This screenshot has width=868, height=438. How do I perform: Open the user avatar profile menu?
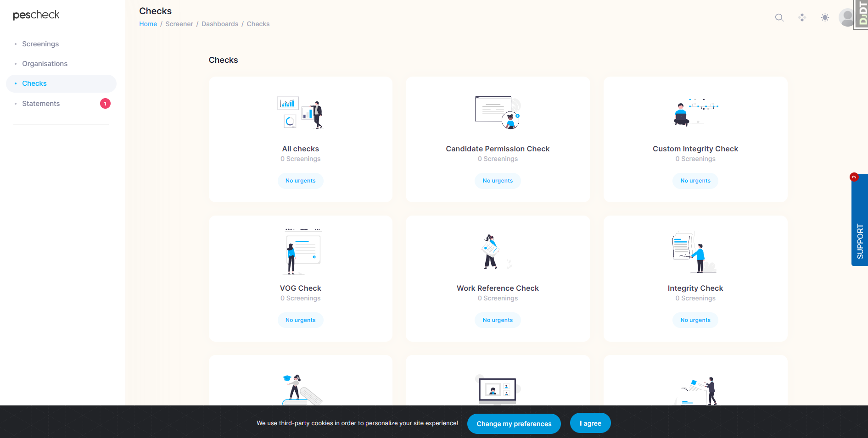pos(846,17)
